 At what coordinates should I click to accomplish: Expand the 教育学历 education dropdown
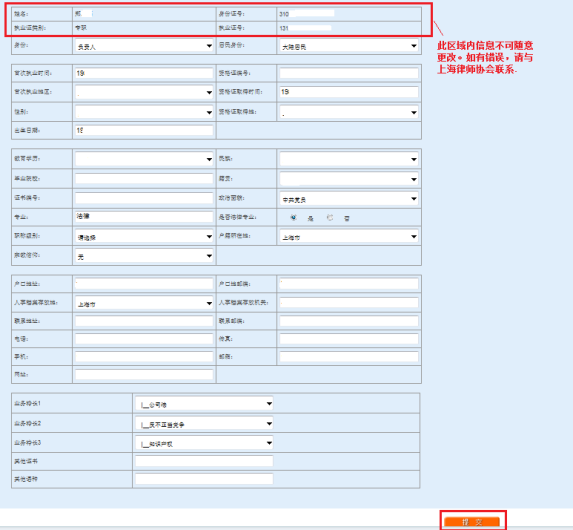(144, 159)
